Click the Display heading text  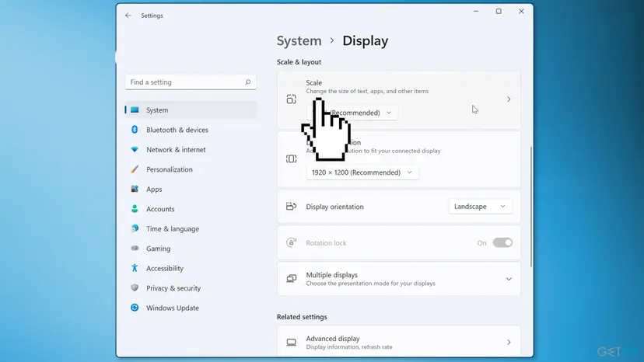(x=365, y=40)
